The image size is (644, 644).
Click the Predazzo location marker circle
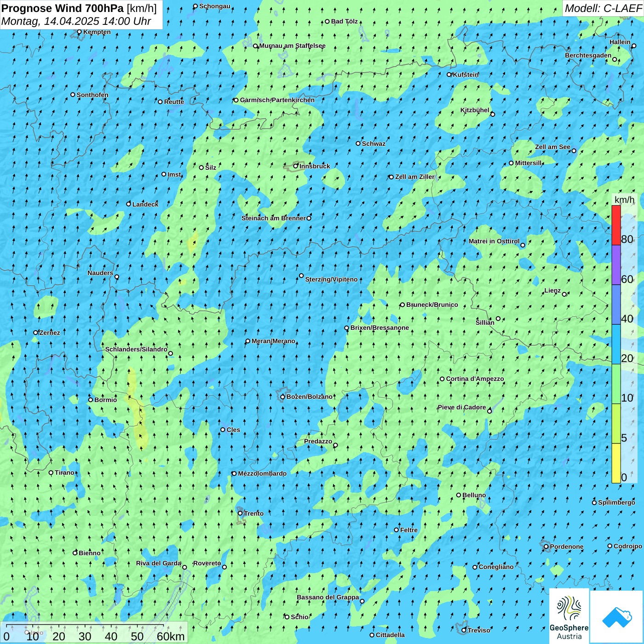(335, 445)
